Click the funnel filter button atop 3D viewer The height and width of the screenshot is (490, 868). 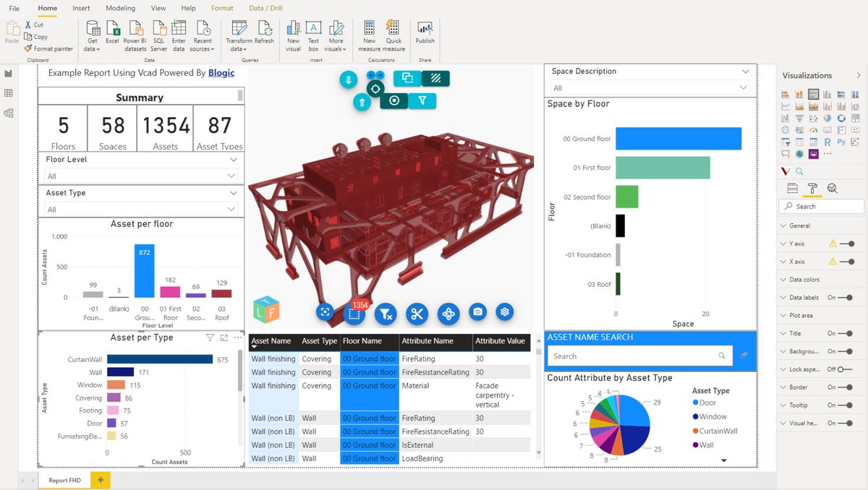click(422, 101)
